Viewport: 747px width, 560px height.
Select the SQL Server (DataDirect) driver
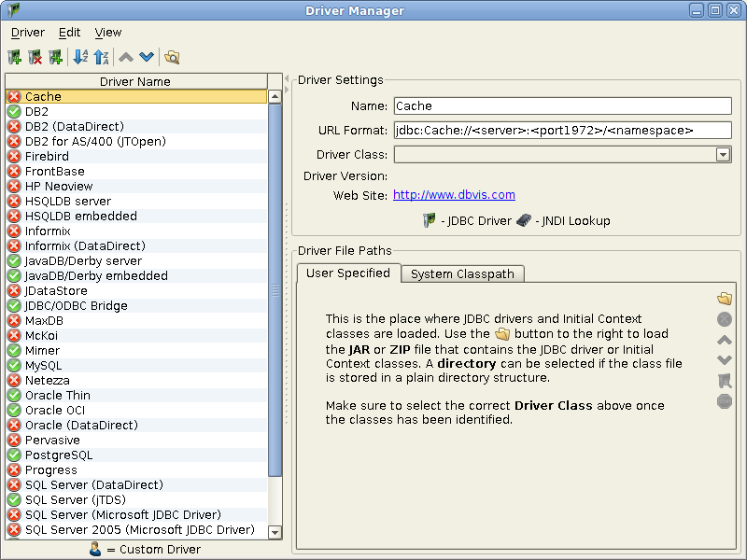[x=136, y=484]
